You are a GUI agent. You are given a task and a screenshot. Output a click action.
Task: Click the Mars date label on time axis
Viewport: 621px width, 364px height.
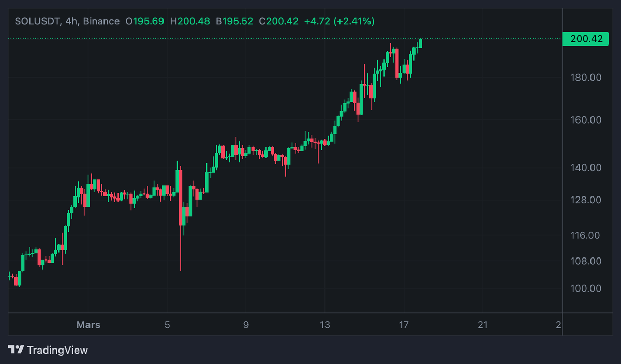tap(88, 325)
